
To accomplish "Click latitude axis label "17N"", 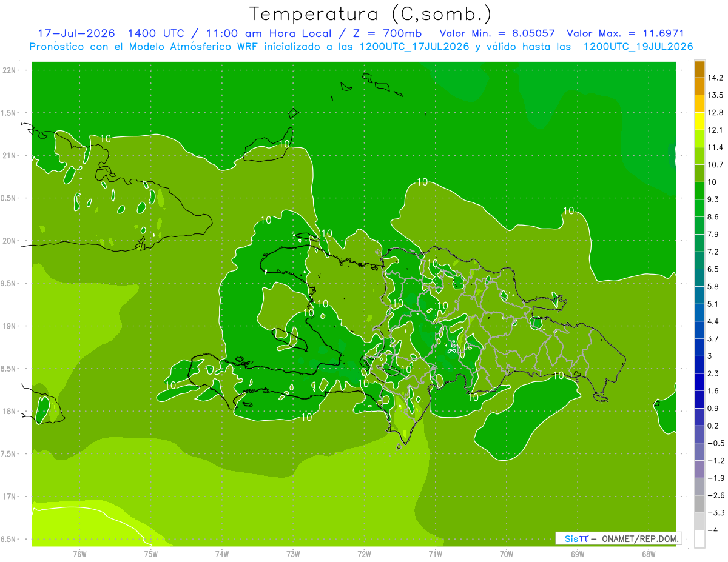I will pyautogui.click(x=8, y=497).
